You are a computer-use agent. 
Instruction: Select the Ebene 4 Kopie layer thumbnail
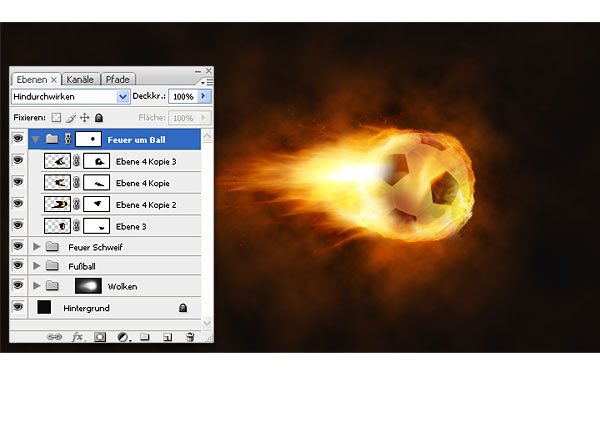[57, 183]
